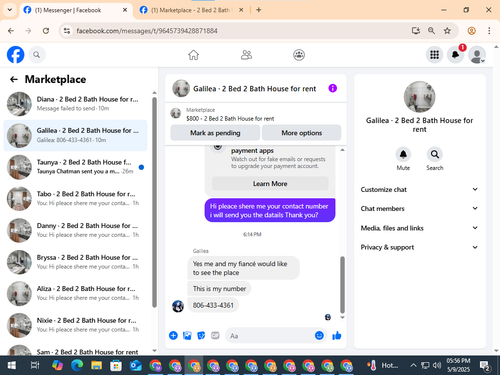Viewport: 500px width, 375px height.
Task: Open the tab search dropdown arrow
Action: coord(10,10)
